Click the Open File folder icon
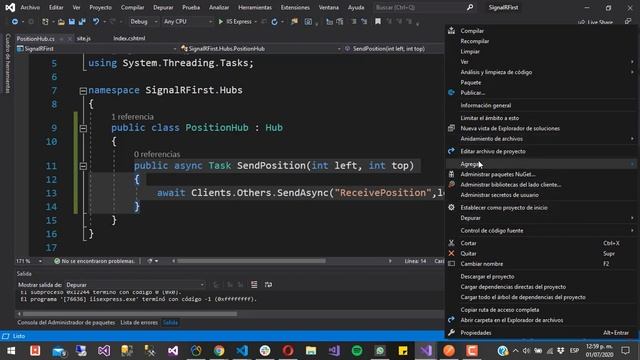Image resolution: width=640 pixels, height=360 pixels. [61, 22]
